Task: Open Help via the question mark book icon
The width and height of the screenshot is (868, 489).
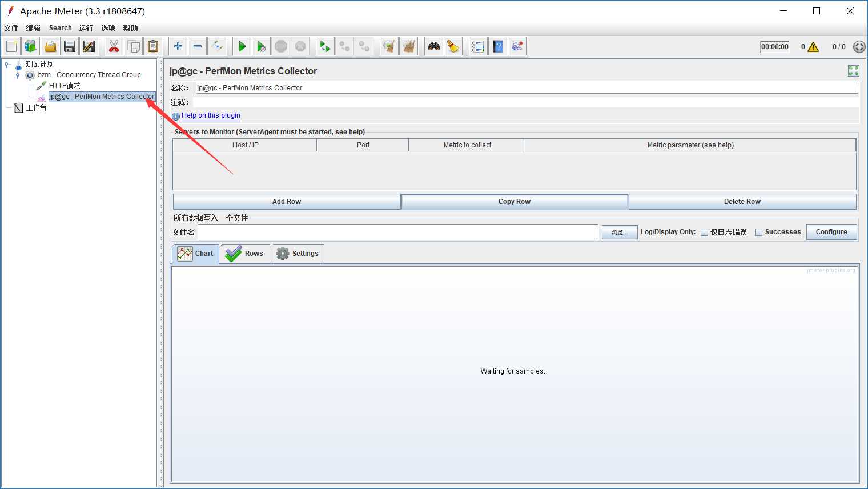Action: pyautogui.click(x=498, y=46)
